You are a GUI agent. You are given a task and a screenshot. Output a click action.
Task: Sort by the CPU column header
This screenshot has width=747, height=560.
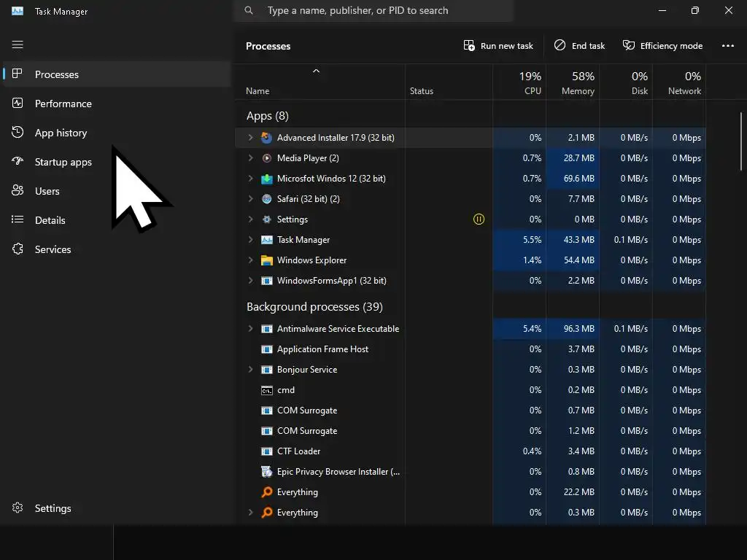(519, 82)
